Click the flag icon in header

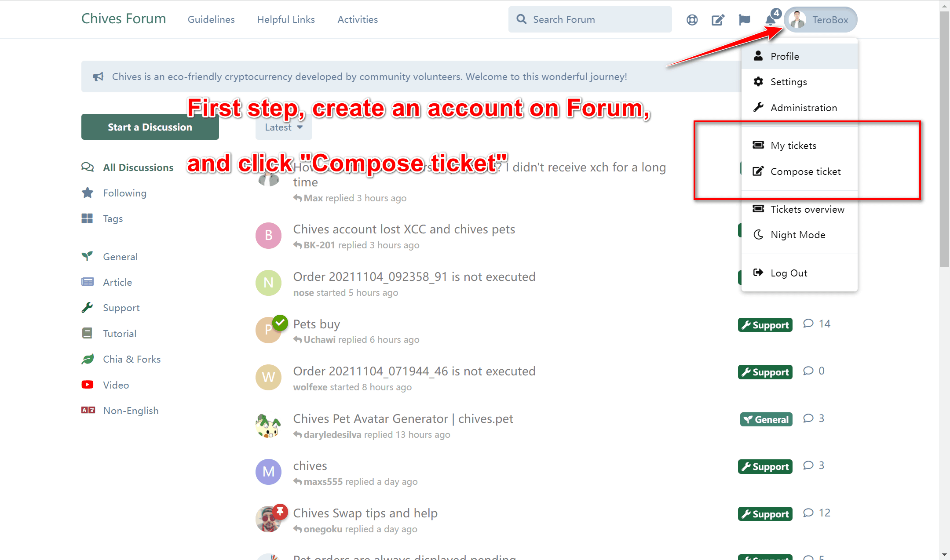pos(744,20)
